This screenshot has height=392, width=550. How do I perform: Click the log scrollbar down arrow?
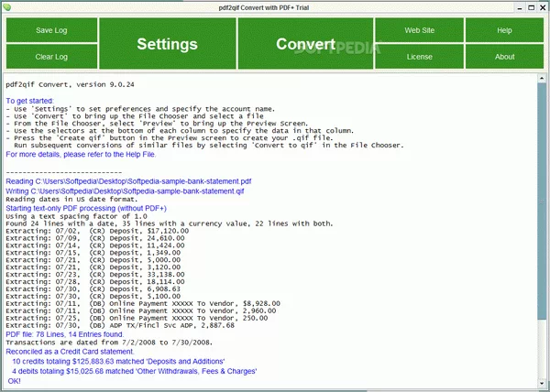541,383
